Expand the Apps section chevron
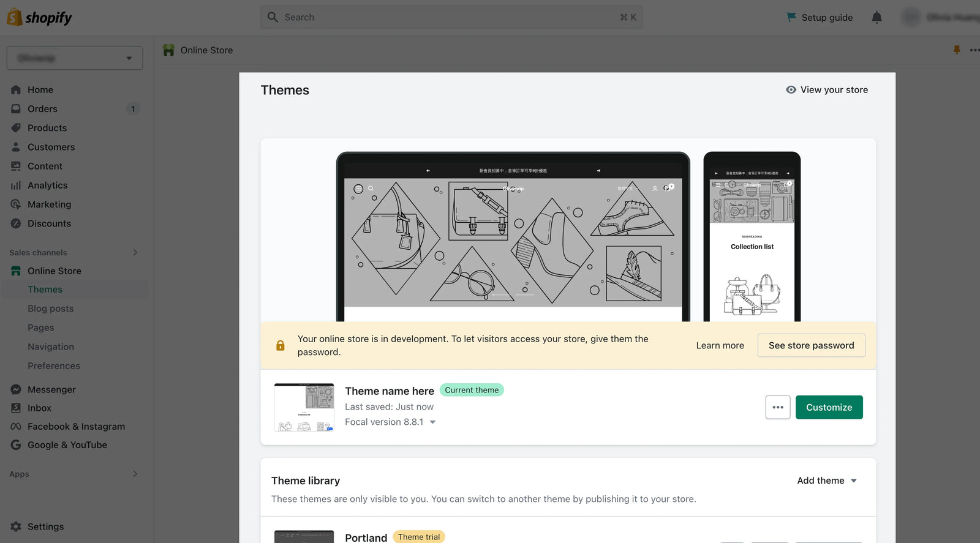This screenshot has height=543, width=980. [x=135, y=474]
